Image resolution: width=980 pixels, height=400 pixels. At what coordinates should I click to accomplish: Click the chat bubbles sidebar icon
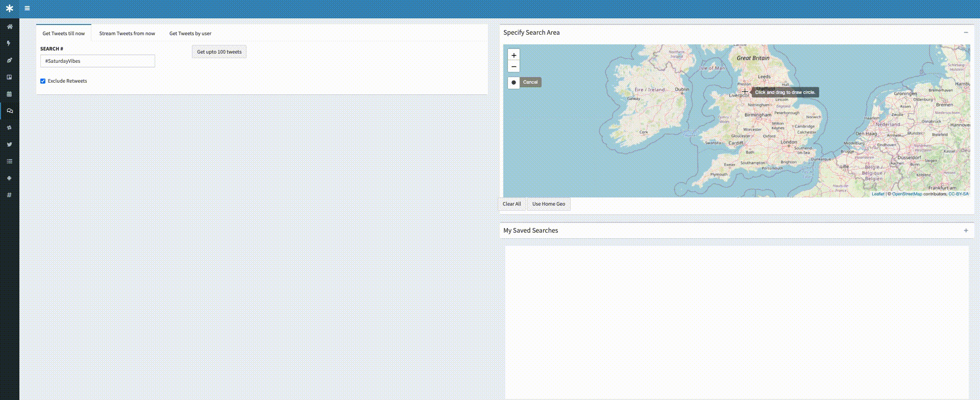(x=9, y=111)
